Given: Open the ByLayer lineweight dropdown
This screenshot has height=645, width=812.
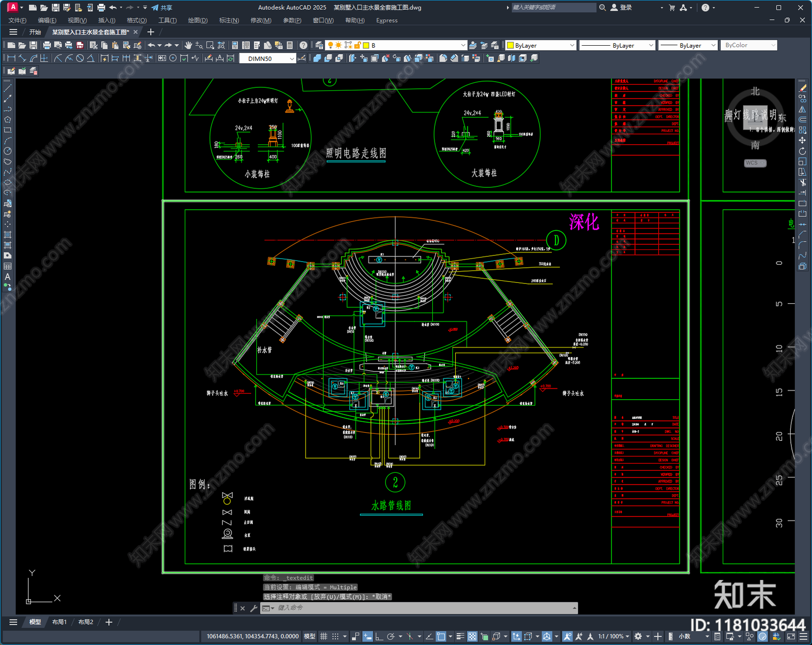Looking at the screenshot, I should pyautogui.click(x=688, y=45).
